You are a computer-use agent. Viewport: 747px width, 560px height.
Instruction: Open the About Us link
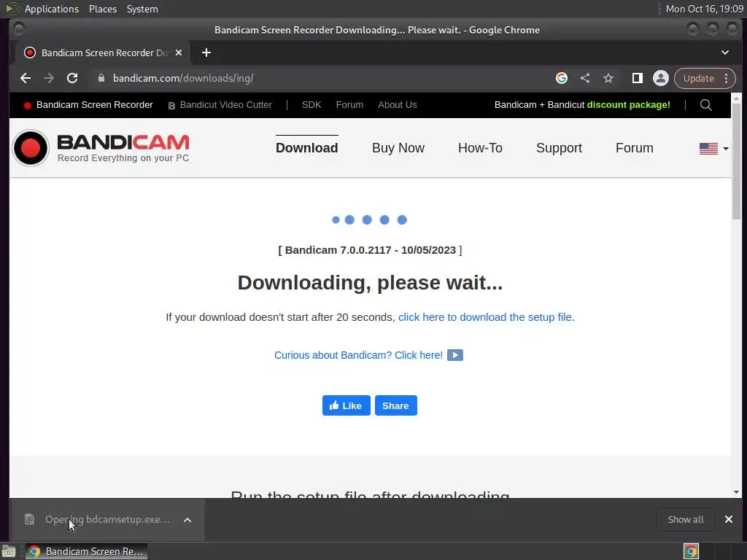(x=398, y=105)
